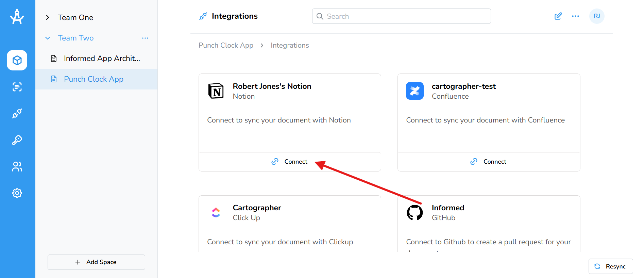Select Team Two in the sidebar
Image resolution: width=644 pixels, height=278 pixels.
click(x=75, y=38)
